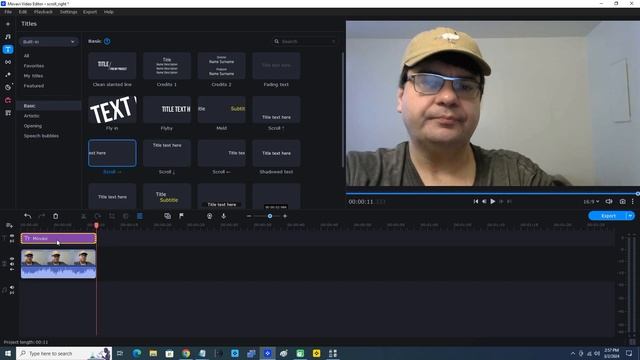The image size is (640, 360).
Task: Open the import media tab plus icon
Action: click(x=8, y=24)
